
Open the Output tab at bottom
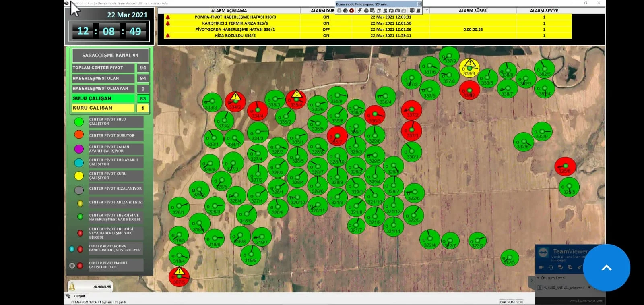pyautogui.click(x=79, y=296)
